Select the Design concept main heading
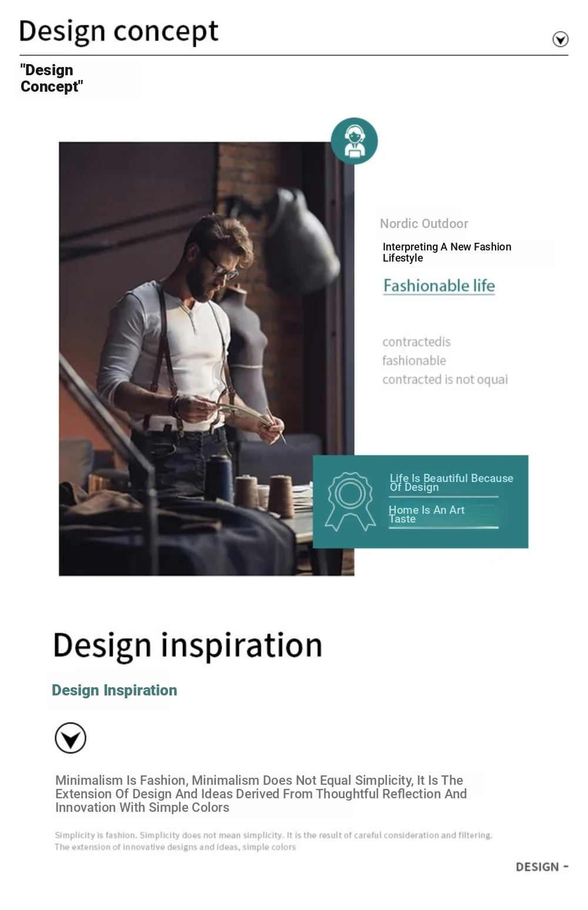The image size is (588, 910). click(x=119, y=32)
